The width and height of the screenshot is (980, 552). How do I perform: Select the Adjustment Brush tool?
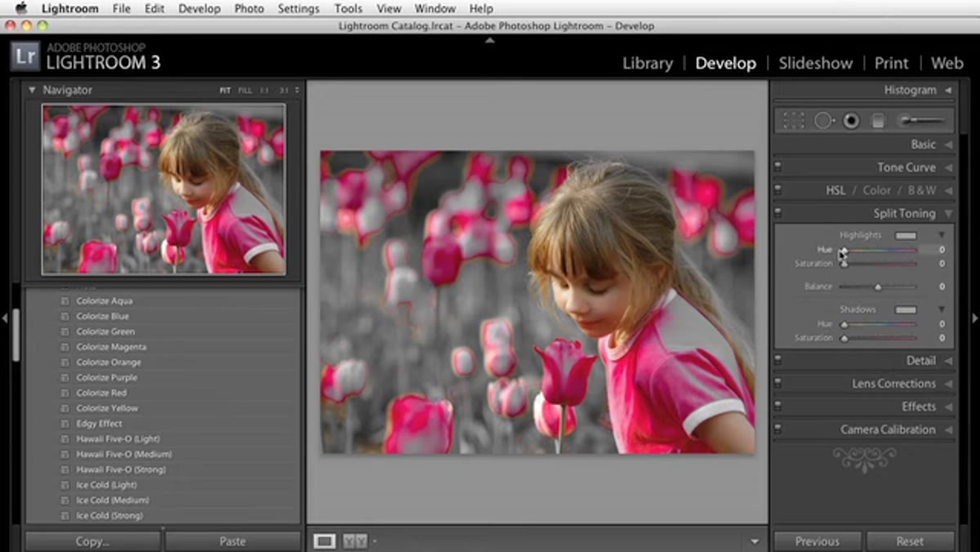point(921,121)
